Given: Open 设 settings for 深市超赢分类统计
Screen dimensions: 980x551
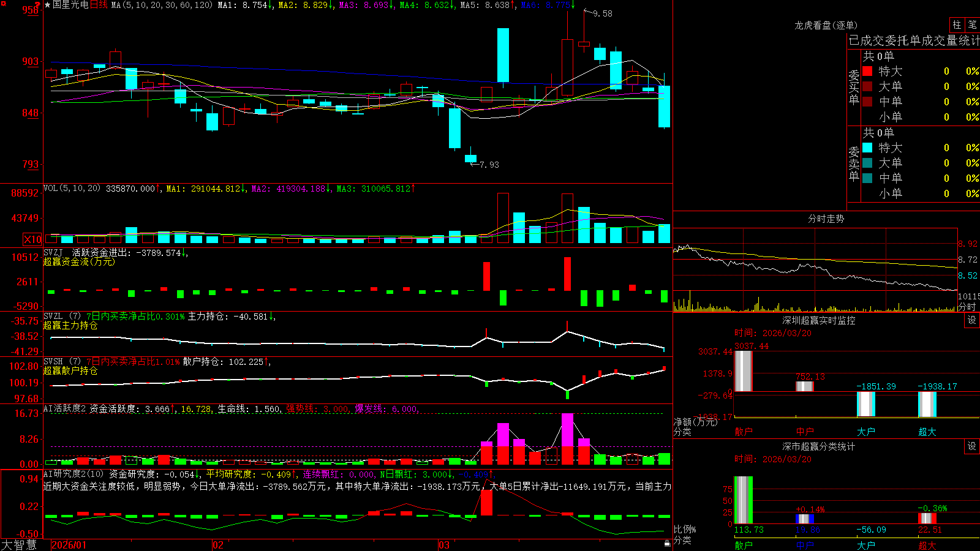Looking at the screenshot, I should 972,446.
